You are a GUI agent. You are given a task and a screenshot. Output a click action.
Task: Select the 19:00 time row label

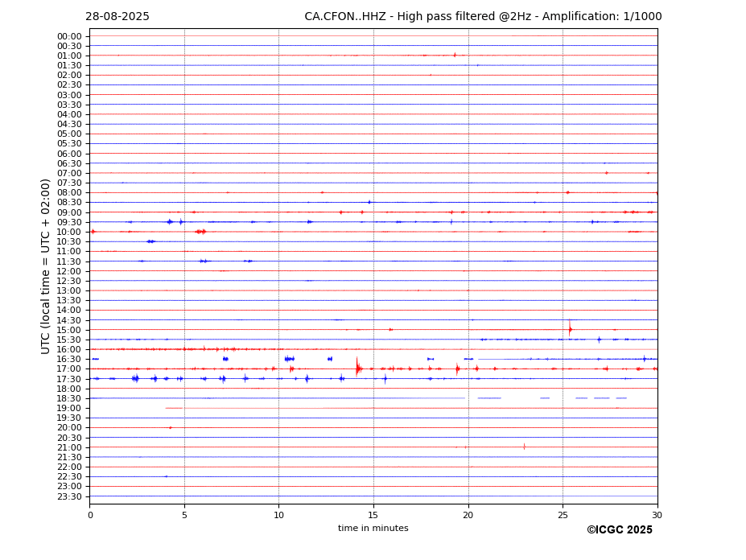coord(69,408)
